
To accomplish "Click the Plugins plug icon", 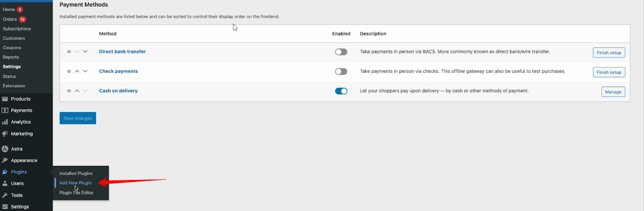I will tap(5, 172).
